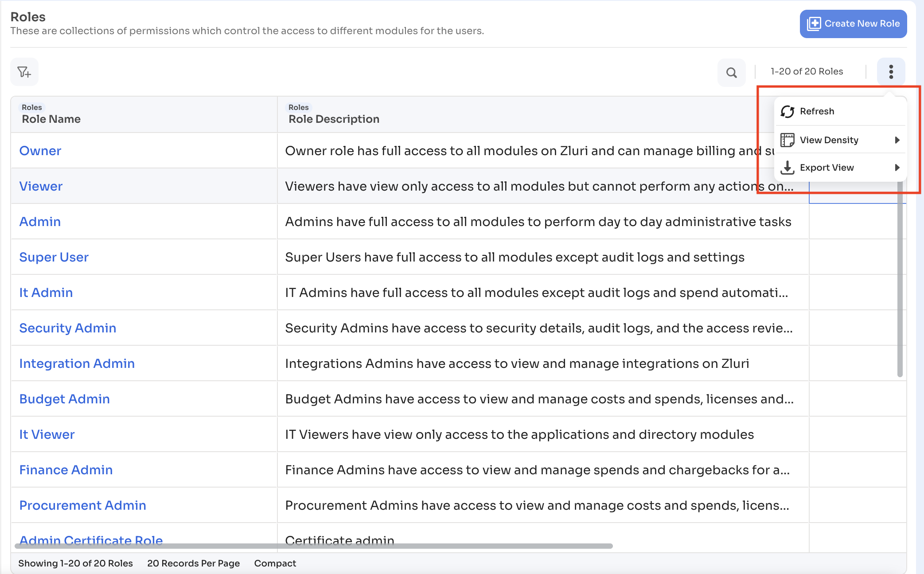
Task: Click the Refresh icon in the menu
Action: point(788,111)
